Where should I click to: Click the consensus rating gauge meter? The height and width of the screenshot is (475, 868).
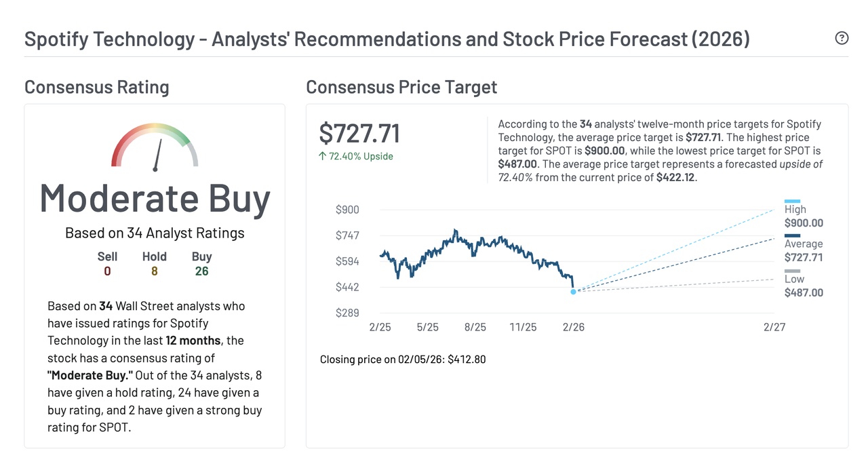(x=155, y=146)
